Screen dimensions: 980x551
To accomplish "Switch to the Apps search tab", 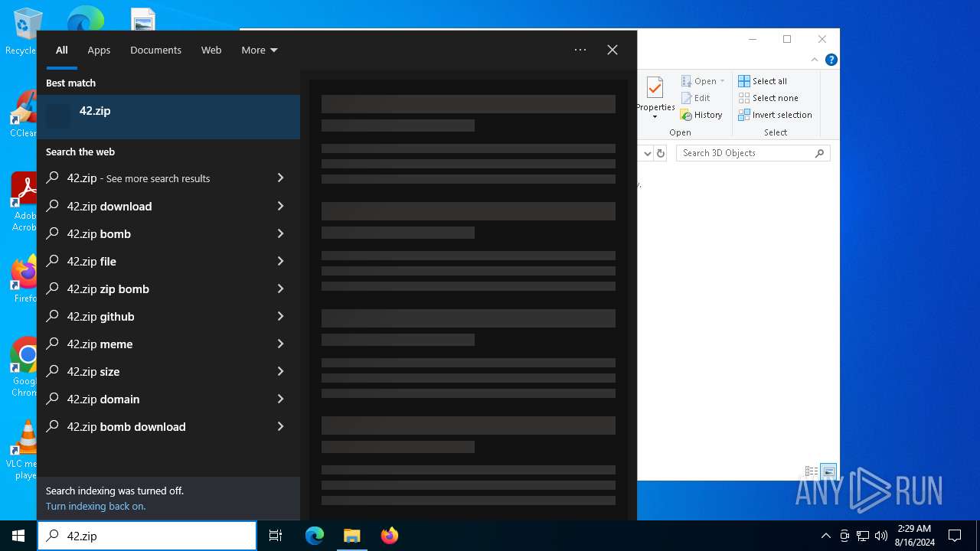I will [99, 50].
